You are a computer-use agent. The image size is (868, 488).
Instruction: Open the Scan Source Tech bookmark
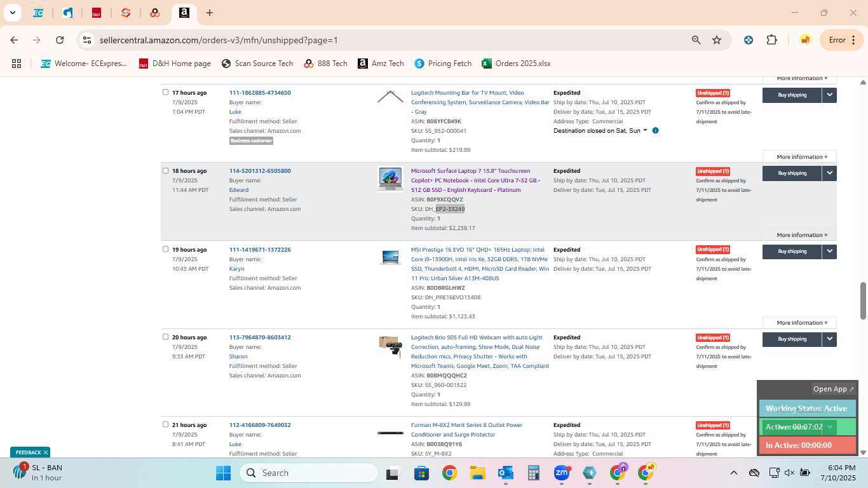tap(257, 64)
